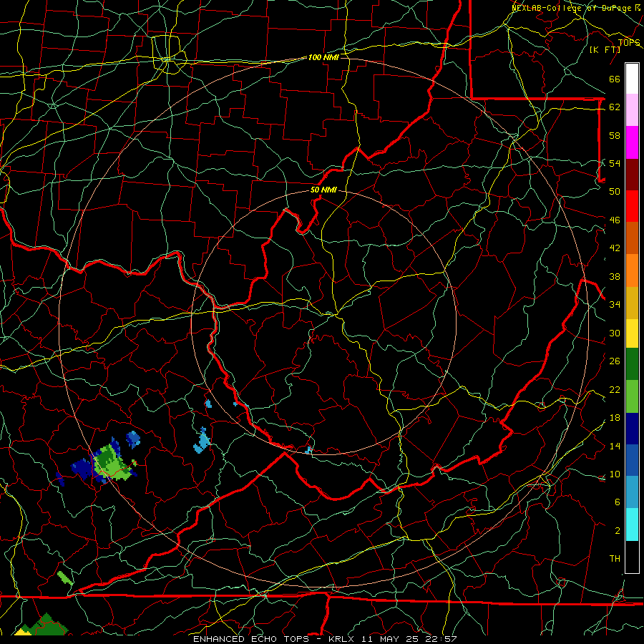Click the "22:57" timestamp in the footer
Image resolution: width=644 pixels, height=644 pixels.
tap(440, 639)
